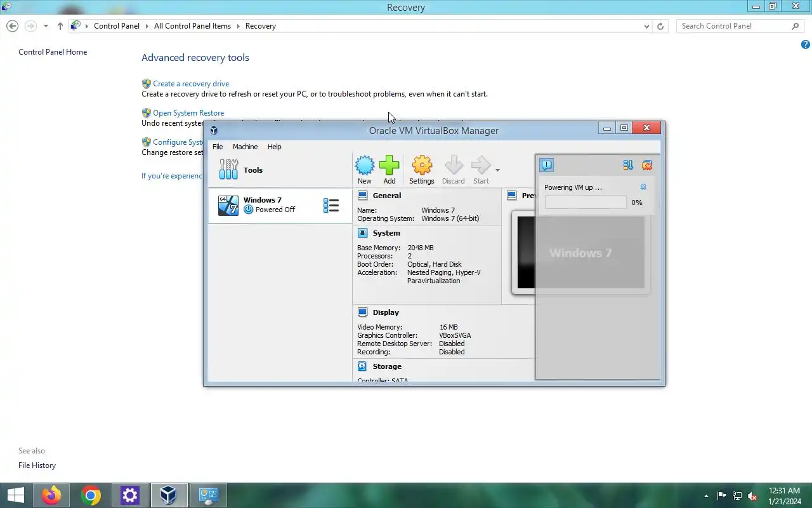Viewport: 812px width, 508px height.
Task: Switch to Control Panel taskbar button
Action: pos(209,495)
